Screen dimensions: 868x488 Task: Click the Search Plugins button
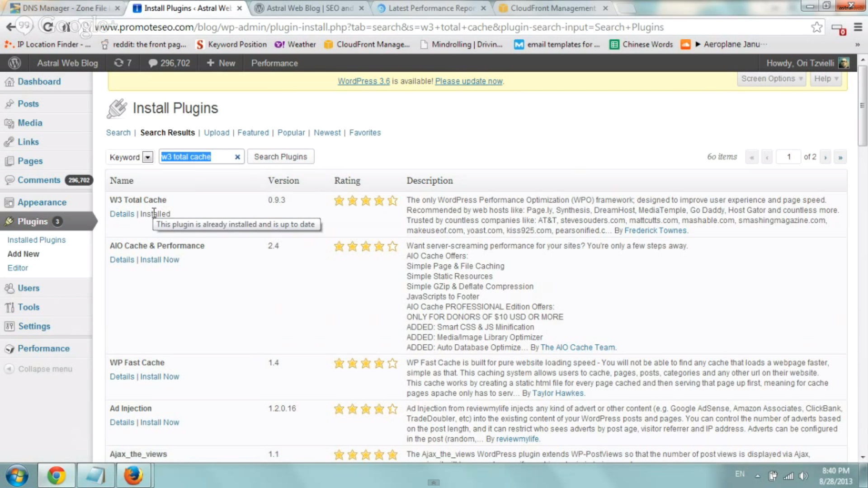click(x=280, y=157)
